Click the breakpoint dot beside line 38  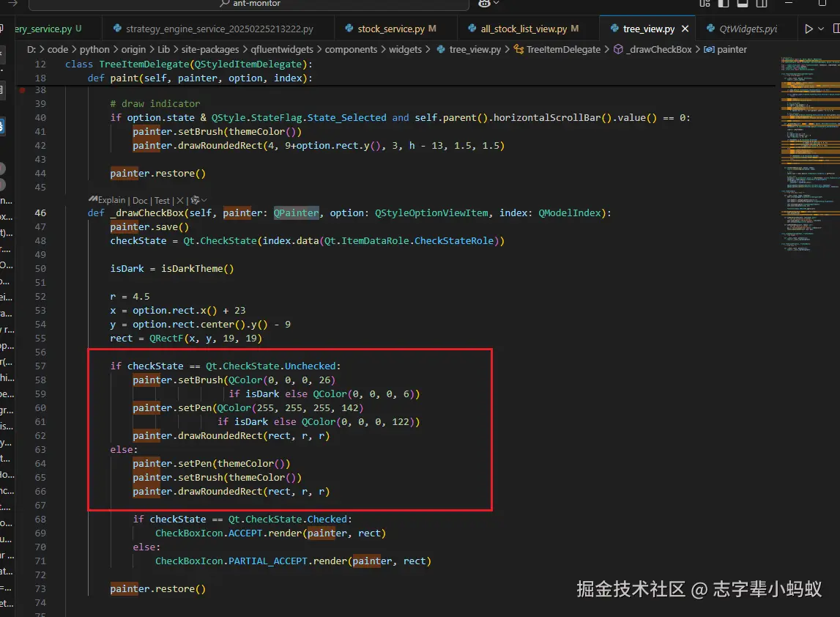pos(23,90)
